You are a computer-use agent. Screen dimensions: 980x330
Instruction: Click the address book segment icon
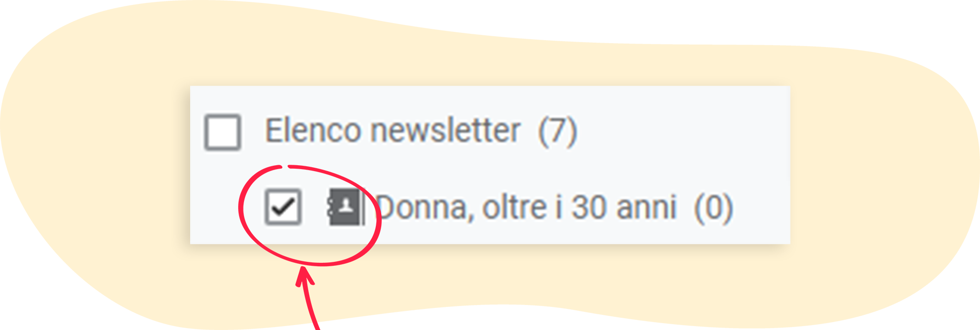345,207
